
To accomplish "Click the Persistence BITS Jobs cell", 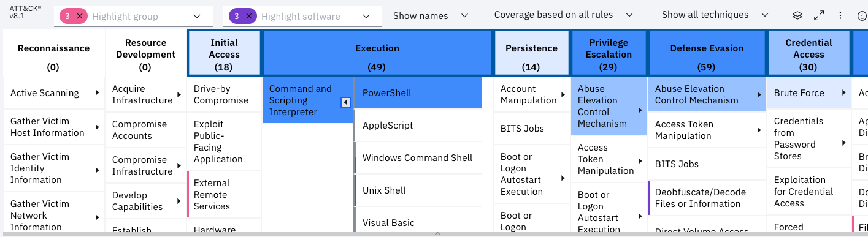I will point(531,129).
